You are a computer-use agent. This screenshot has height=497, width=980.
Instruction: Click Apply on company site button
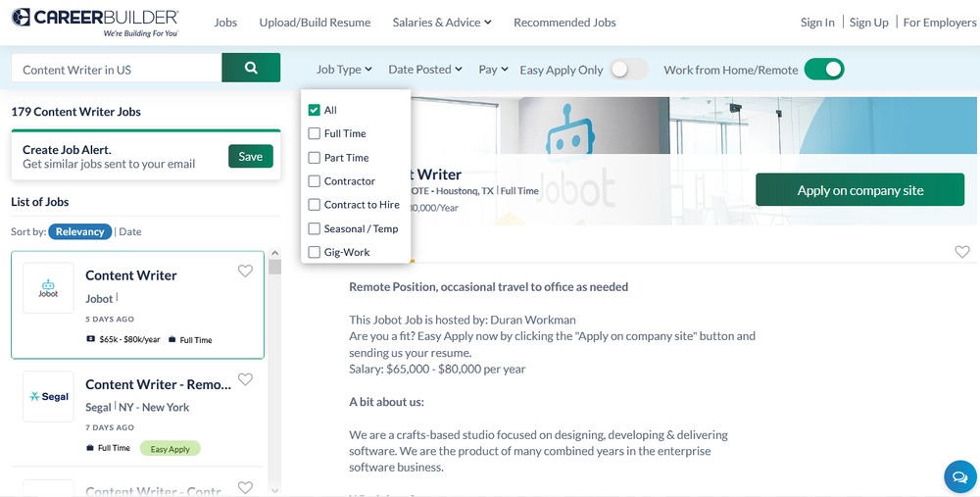(x=860, y=190)
